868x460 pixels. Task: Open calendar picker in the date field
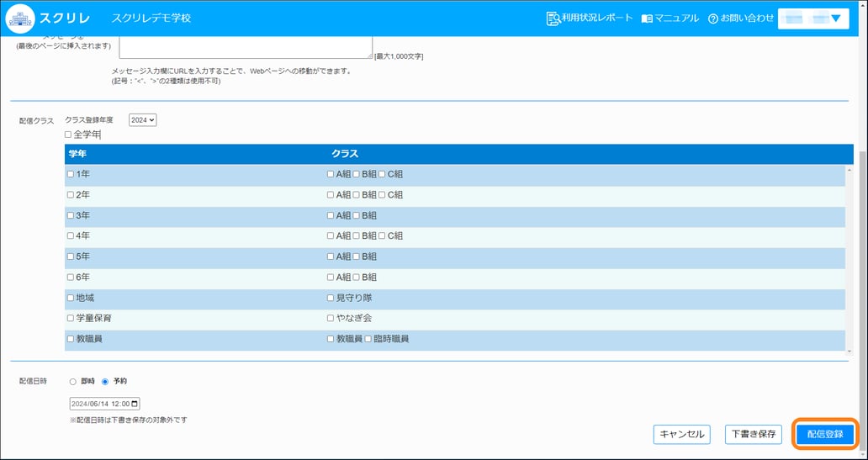tap(135, 404)
